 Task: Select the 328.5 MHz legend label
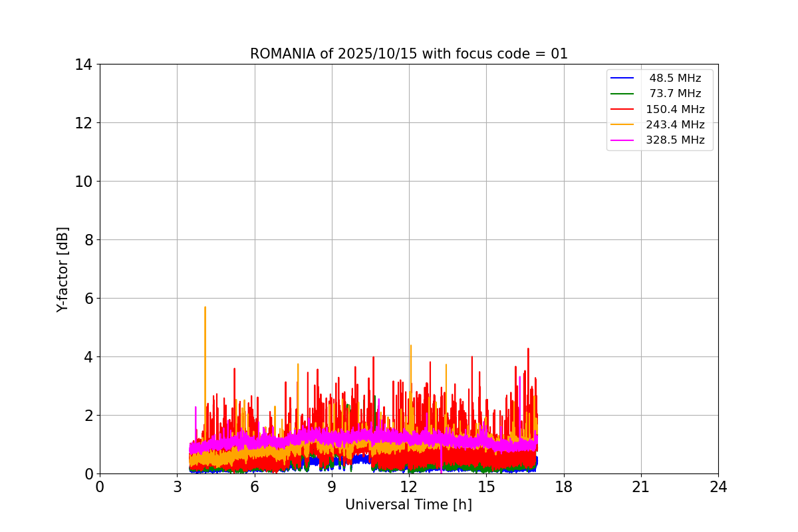pyautogui.click(x=675, y=140)
